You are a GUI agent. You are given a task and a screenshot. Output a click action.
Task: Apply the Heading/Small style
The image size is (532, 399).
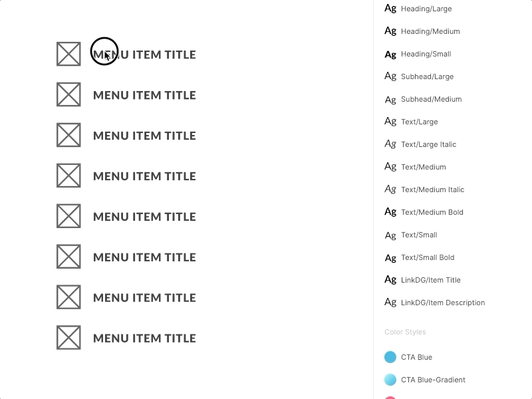(x=425, y=54)
